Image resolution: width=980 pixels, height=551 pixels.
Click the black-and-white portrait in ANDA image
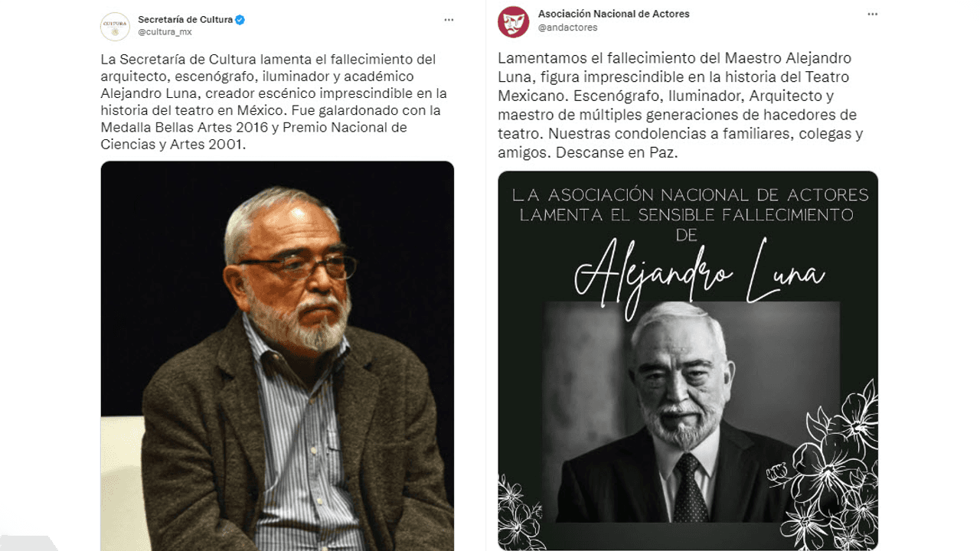coord(692,412)
